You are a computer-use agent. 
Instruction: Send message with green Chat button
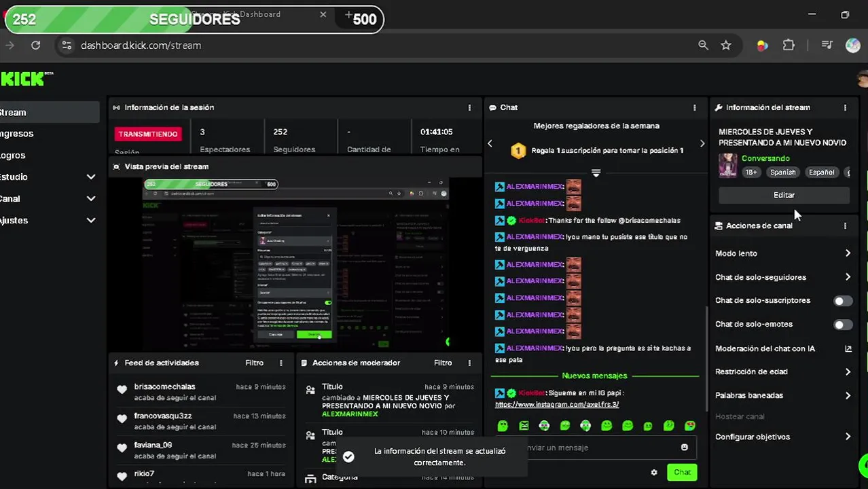pyautogui.click(x=682, y=472)
